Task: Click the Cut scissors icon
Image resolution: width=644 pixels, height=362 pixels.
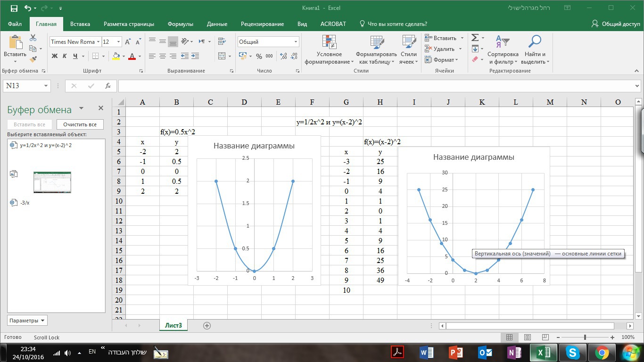Action: tap(33, 38)
